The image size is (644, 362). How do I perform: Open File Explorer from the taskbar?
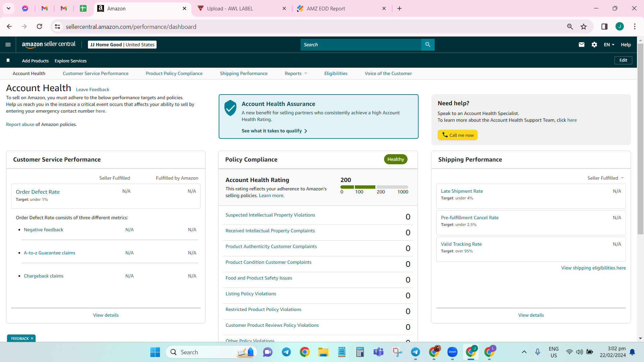point(323,352)
